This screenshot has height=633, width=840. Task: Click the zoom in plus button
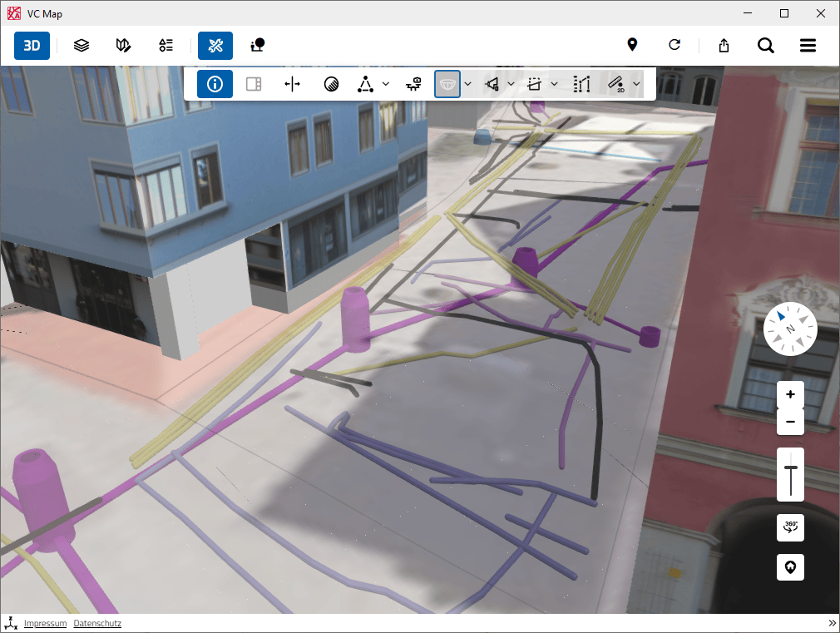click(790, 394)
